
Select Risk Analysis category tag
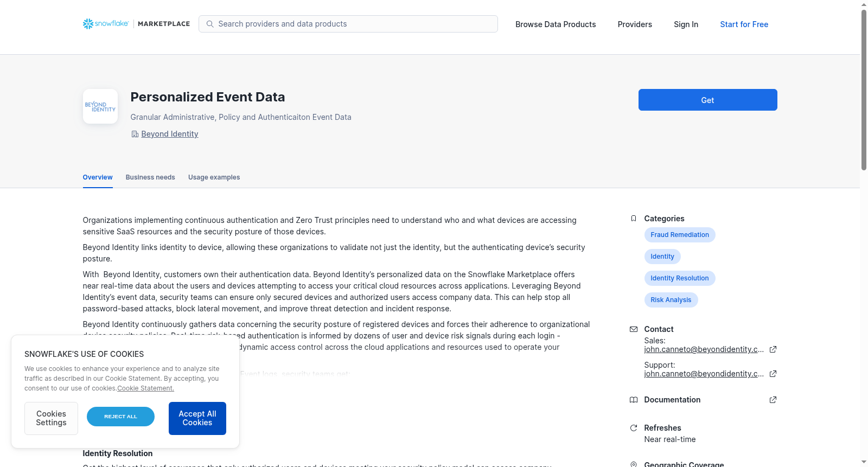click(x=671, y=300)
